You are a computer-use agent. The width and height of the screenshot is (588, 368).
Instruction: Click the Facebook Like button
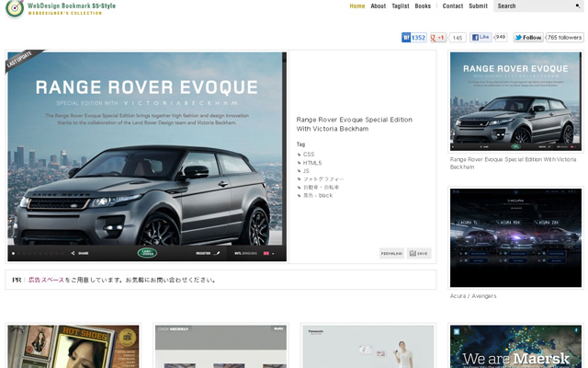pyautogui.click(x=481, y=37)
